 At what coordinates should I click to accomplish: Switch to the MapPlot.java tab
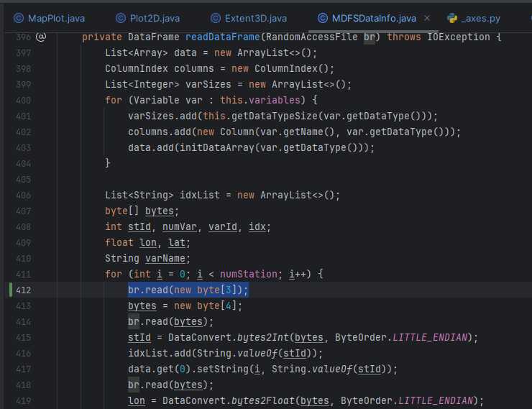pyautogui.click(x=56, y=18)
